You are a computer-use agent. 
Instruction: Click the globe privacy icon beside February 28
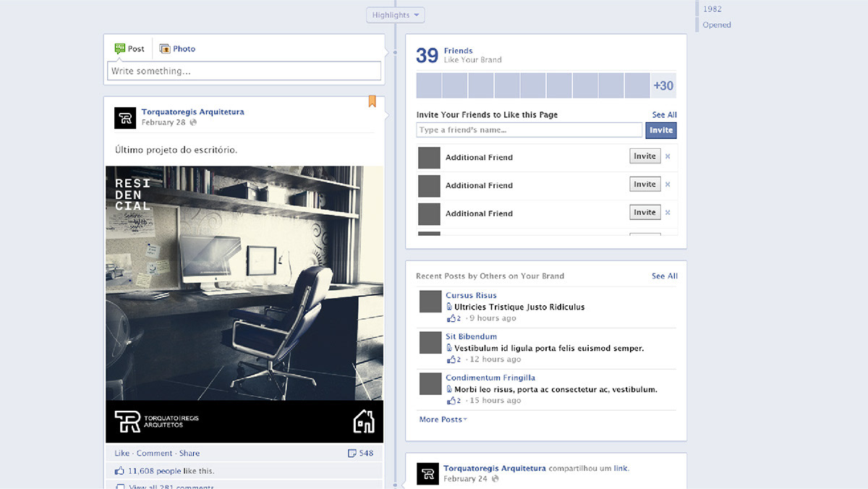(192, 122)
